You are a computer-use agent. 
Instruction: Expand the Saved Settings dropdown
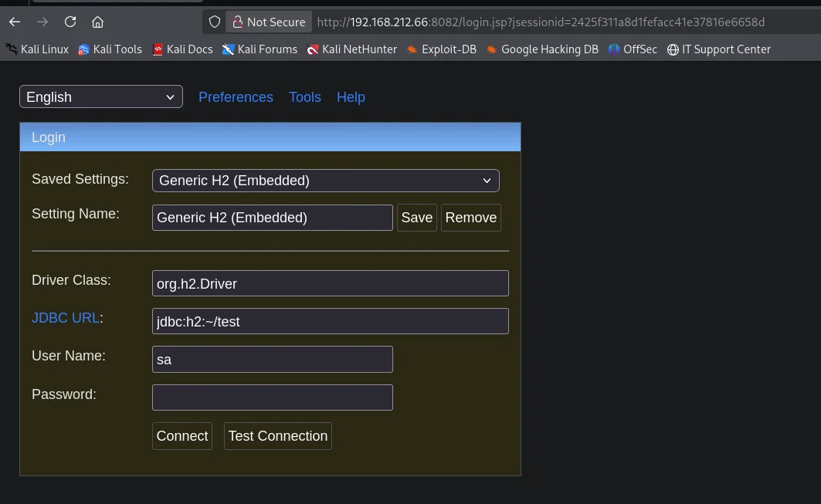tap(326, 181)
